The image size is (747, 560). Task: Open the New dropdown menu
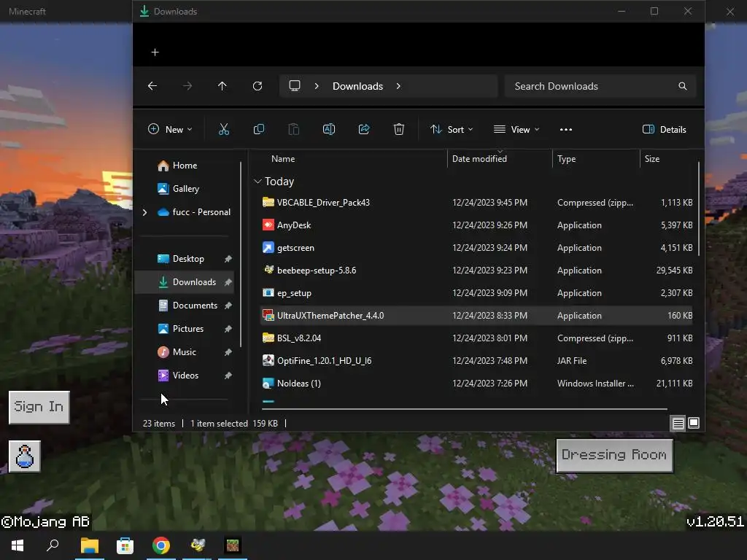tap(170, 129)
